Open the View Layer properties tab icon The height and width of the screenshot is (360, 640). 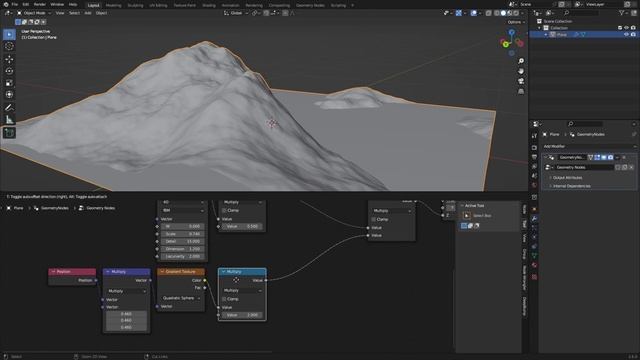pyautogui.click(x=534, y=167)
